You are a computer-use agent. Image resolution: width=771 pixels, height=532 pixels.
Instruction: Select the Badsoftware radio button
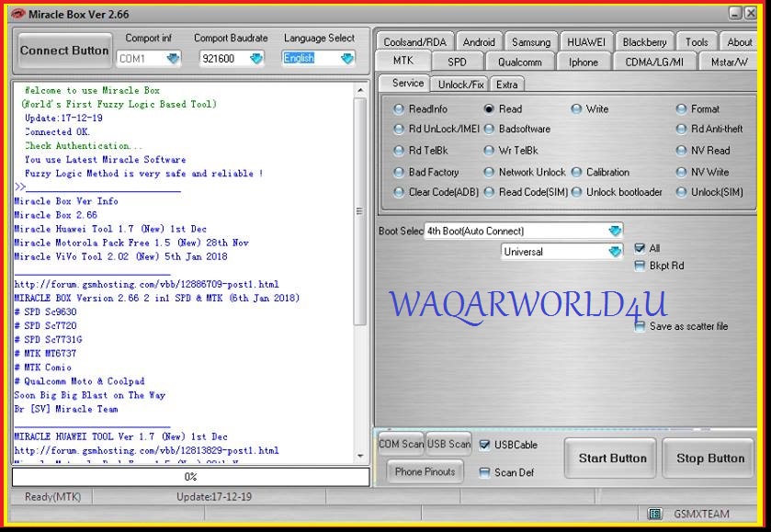[489, 130]
